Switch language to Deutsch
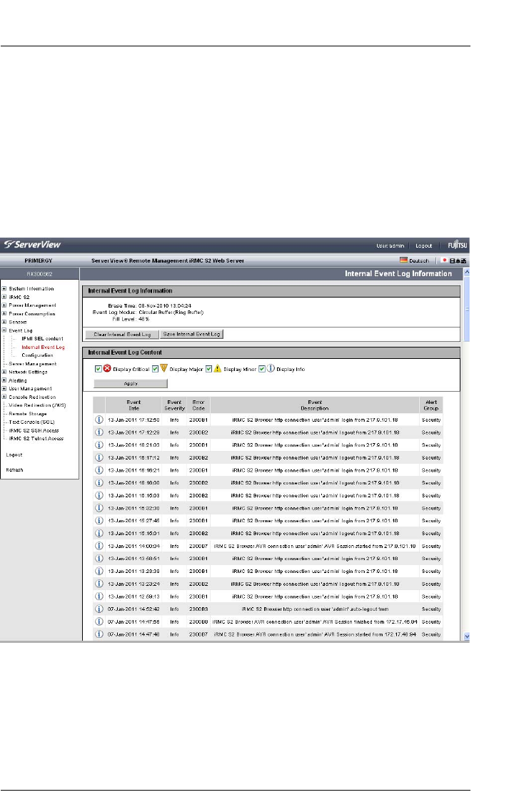The image size is (514, 812). 419,261
